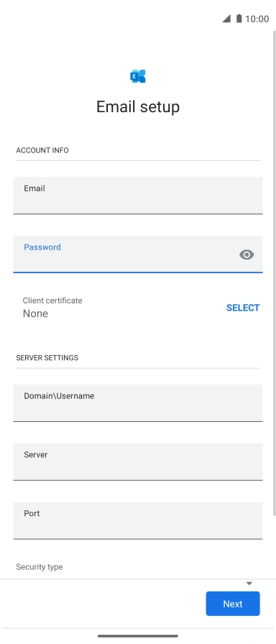276x644 pixels.
Task: Focus the Server input field
Action: coord(138,461)
